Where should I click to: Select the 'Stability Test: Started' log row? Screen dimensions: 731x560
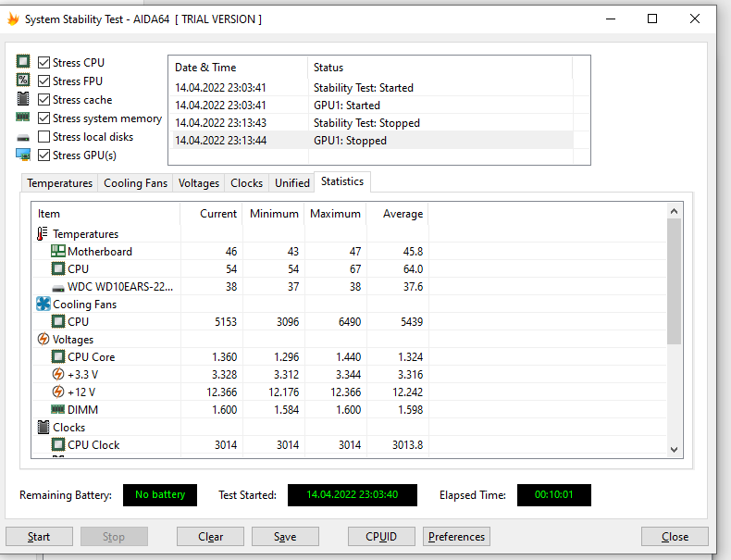pos(372,88)
